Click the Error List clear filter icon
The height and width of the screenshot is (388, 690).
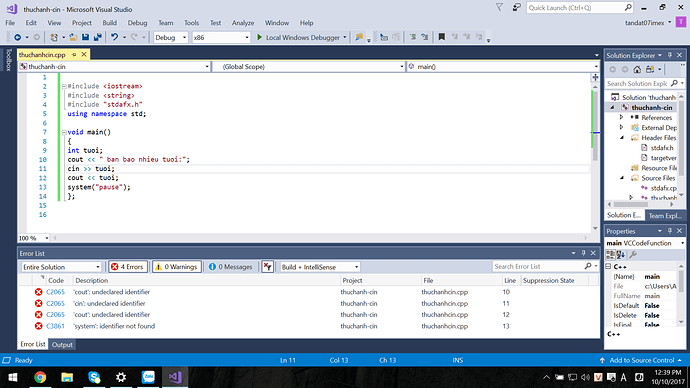tap(268, 267)
